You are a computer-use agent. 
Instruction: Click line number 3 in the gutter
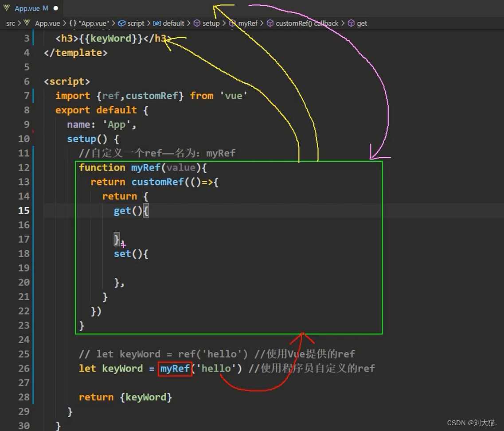click(x=27, y=39)
